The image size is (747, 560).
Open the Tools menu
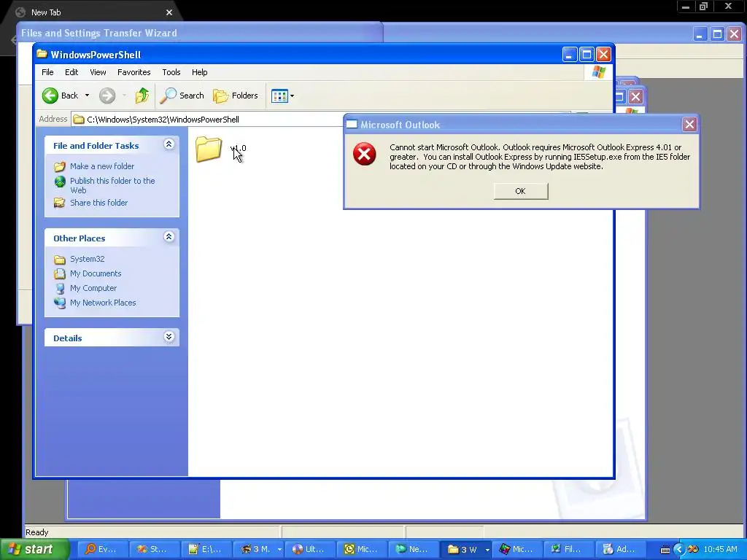click(x=171, y=72)
